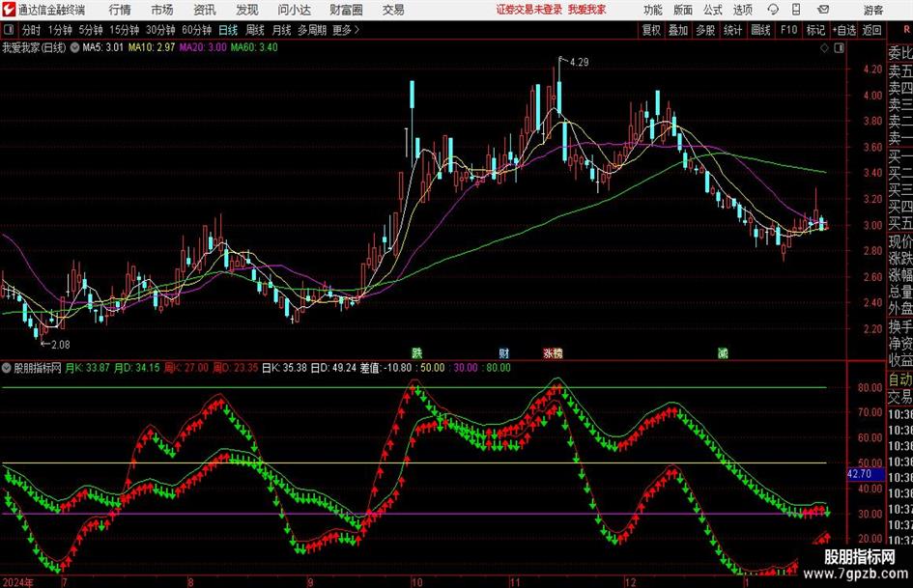913x588 pixels.
Task: Click the diamond icon above the chart
Action: (824, 48)
